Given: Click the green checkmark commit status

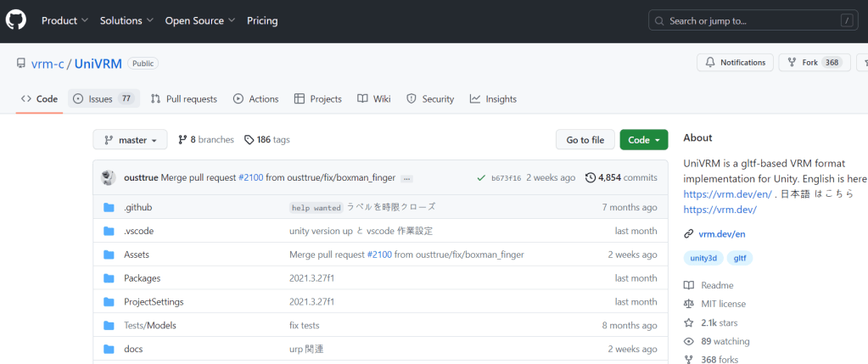Looking at the screenshot, I should (481, 178).
